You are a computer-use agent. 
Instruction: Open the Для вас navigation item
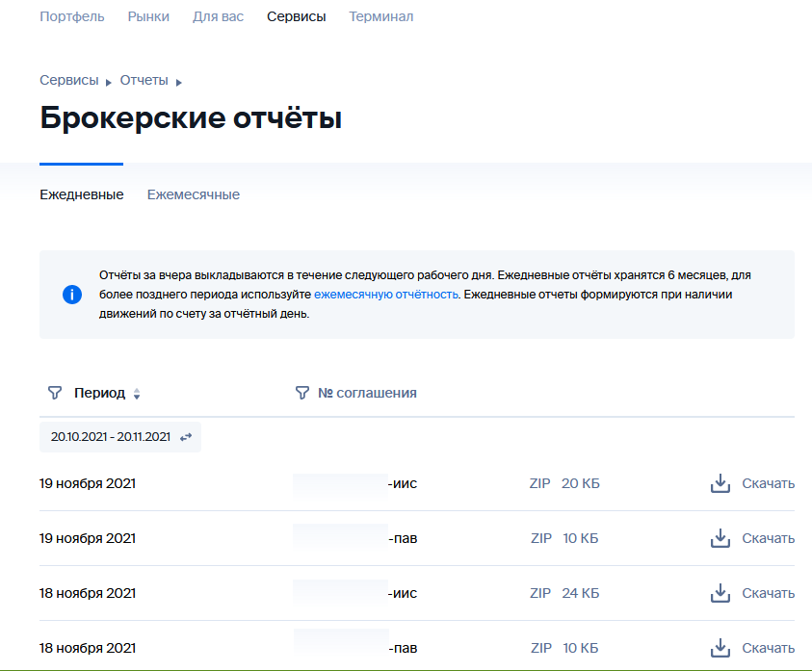218,16
